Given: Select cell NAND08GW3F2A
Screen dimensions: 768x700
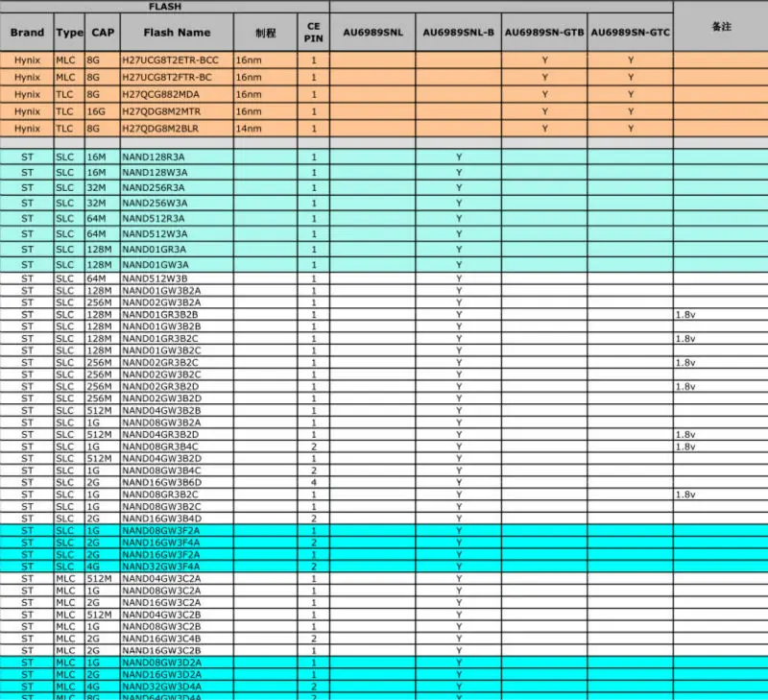Looking at the screenshot, I should point(177,530).
